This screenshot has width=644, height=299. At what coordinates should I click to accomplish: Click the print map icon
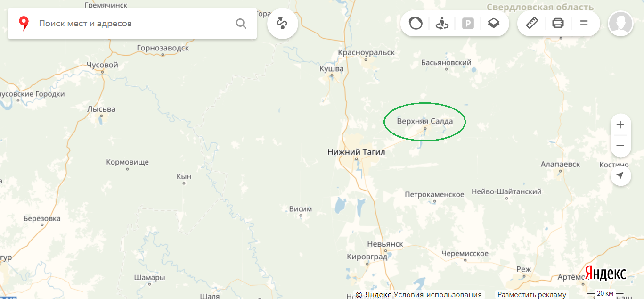[558, 23]
